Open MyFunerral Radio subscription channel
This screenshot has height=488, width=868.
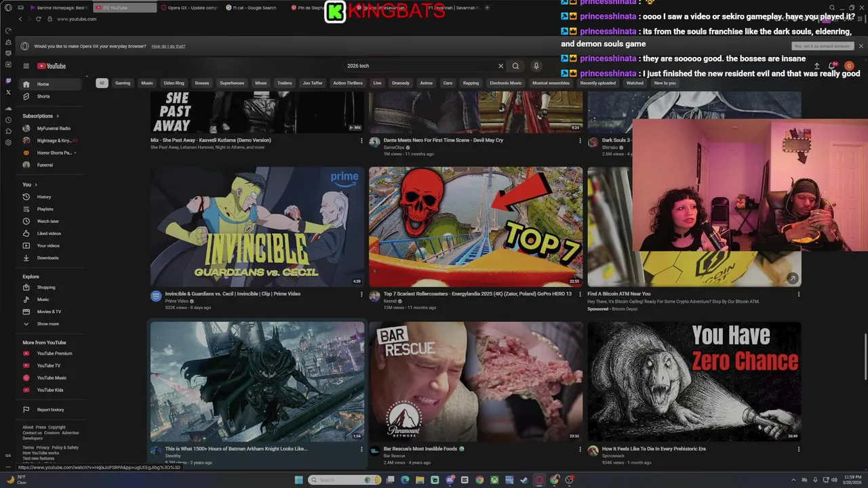pos(51,128)
